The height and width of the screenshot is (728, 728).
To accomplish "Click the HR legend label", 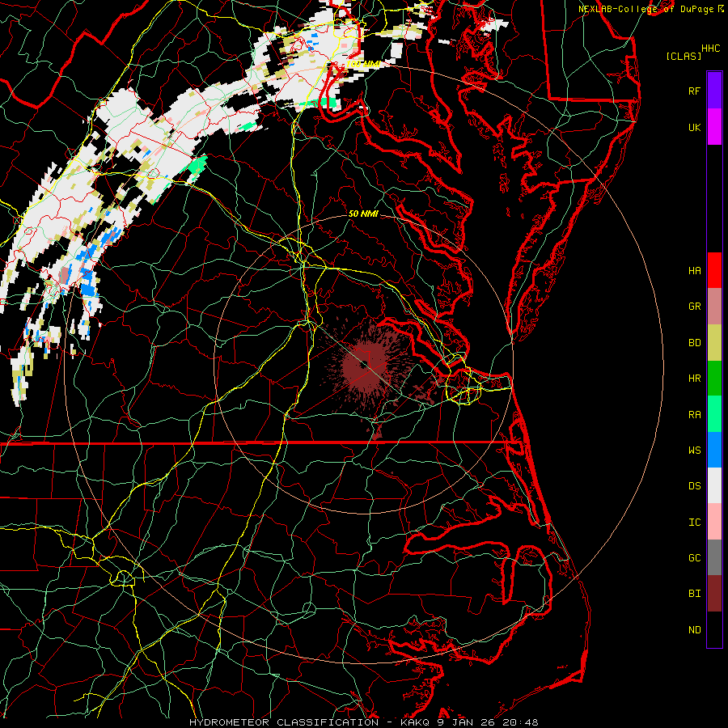I will tap(695, 379).
